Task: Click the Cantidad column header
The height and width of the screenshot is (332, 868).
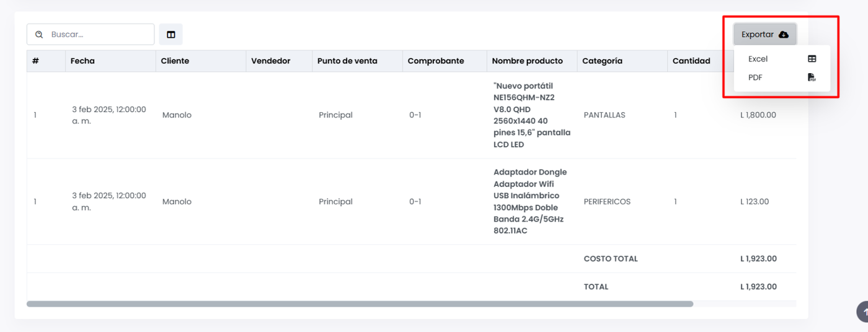Action: pyautogui.click(x=691, y=61)
